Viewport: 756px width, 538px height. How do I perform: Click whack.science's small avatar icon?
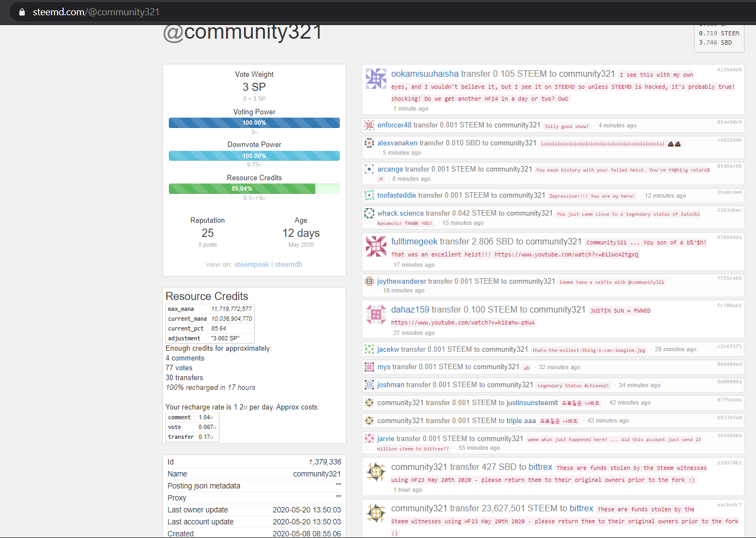(369, 213)
